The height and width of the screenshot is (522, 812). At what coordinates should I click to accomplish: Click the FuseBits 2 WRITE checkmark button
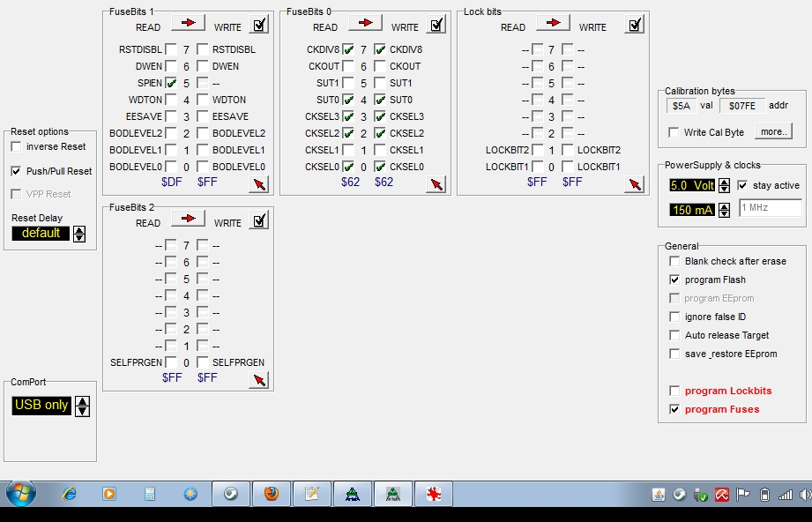[258, 220]
